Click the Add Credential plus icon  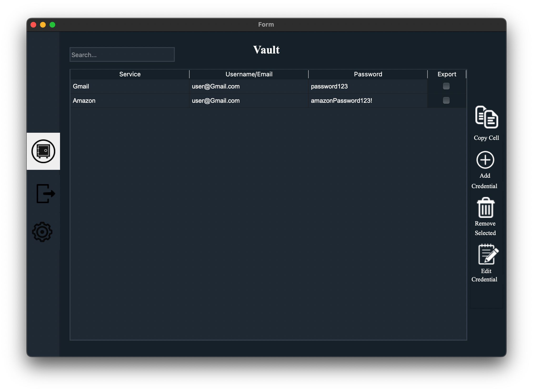click(x=485, y=160)
